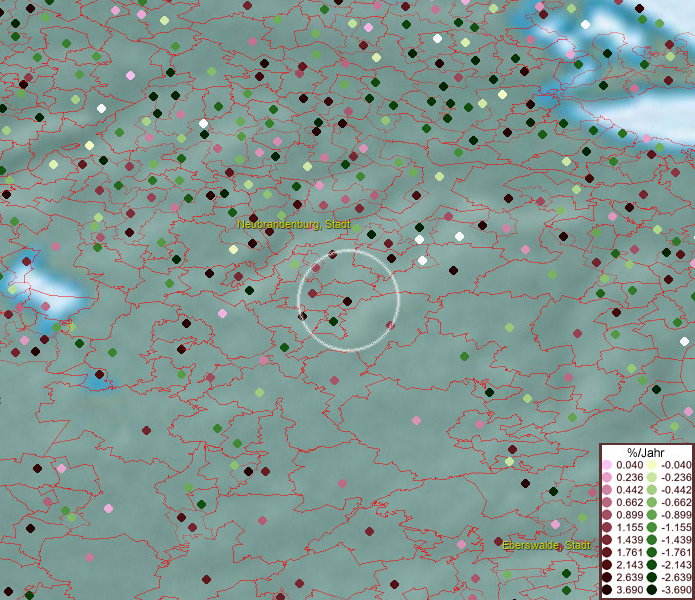
Task: Click the legend value text '-0.040'
Action: (x=676, y=465)
